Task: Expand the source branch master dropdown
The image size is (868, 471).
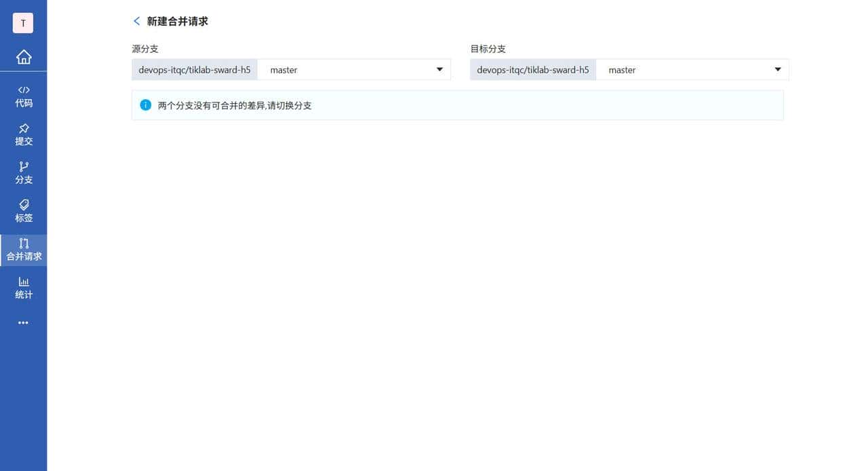Action: pos(439,69)
